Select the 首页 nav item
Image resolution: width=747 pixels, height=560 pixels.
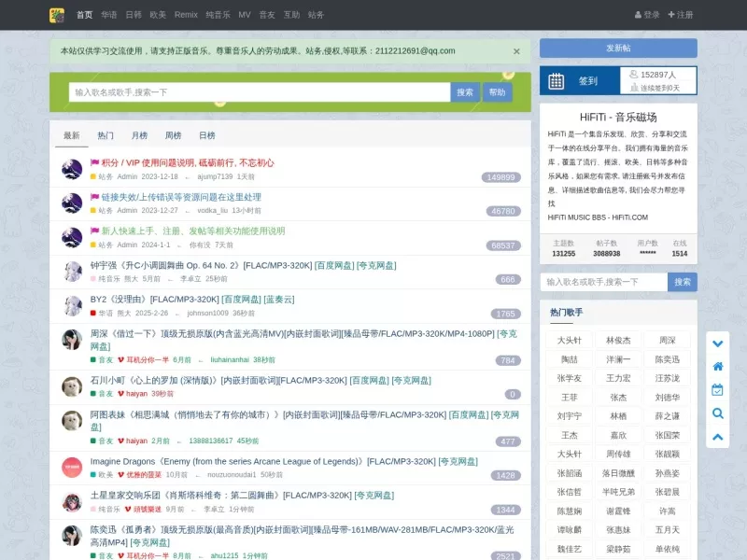[84, 15]
